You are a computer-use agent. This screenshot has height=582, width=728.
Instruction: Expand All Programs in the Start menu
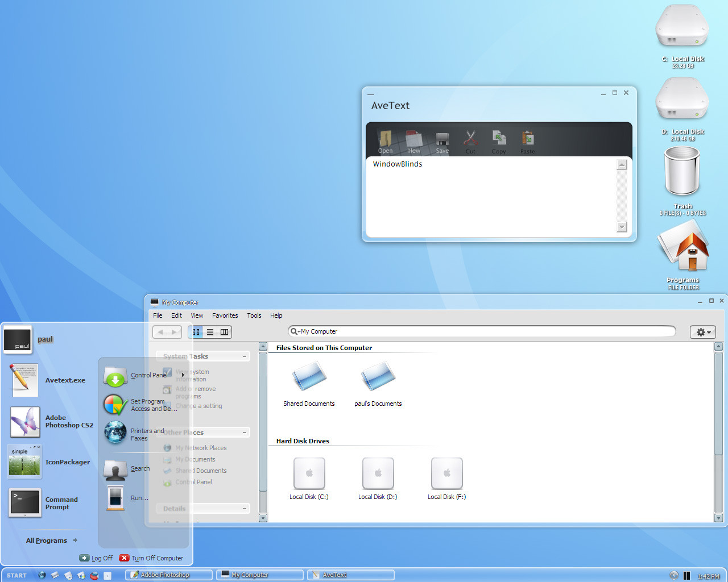tap(51, 541)
